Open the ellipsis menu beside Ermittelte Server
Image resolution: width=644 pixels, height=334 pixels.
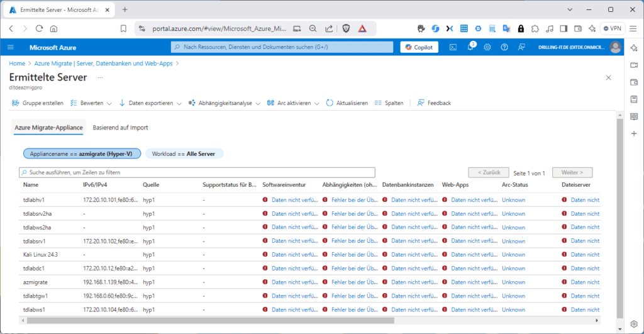pos(100,77)
